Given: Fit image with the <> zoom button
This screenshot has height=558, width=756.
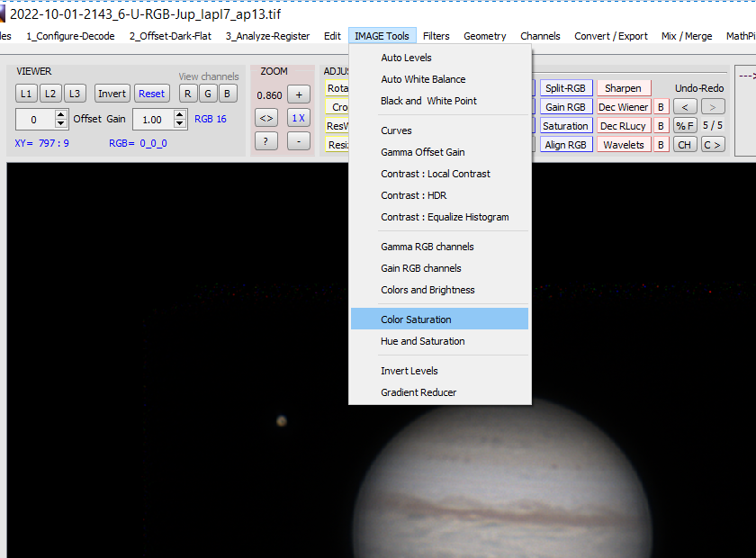Looking at the screenshot, I should click(x=266, y=118).
